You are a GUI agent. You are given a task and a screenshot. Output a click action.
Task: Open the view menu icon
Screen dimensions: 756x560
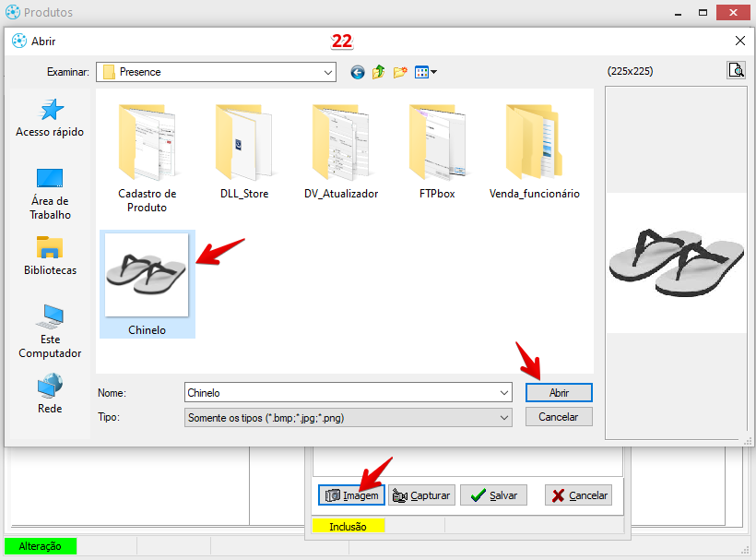(x=425, y=72)
